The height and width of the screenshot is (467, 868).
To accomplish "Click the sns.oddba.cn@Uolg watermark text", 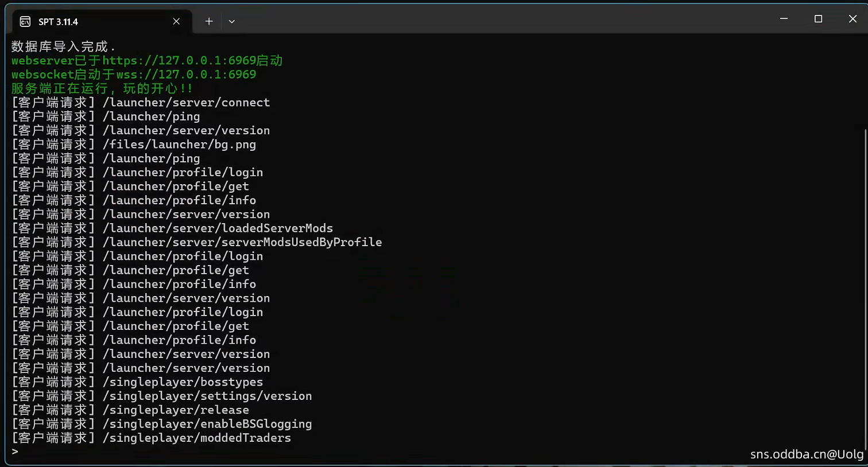I will tap(806, 454).
